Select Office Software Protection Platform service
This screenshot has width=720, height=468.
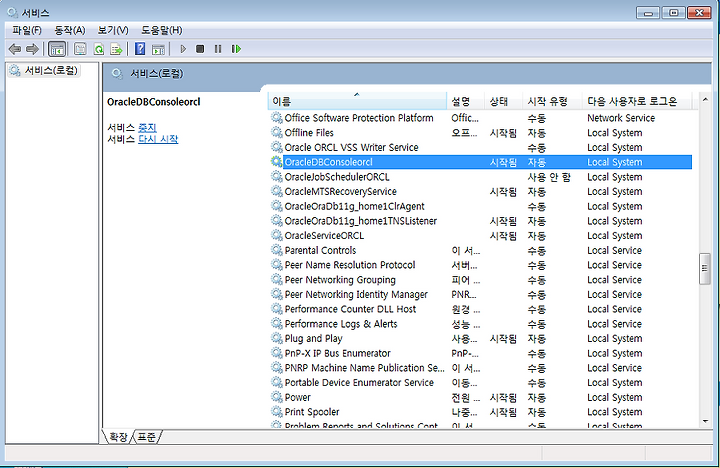[x=480, y=118]
